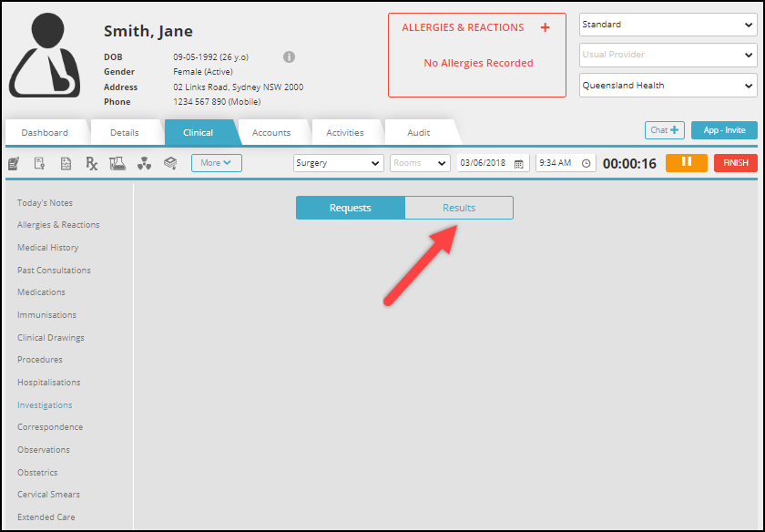Open Medications in sidebar
Viewport: 765px width, 532px height.
[42, 292]
